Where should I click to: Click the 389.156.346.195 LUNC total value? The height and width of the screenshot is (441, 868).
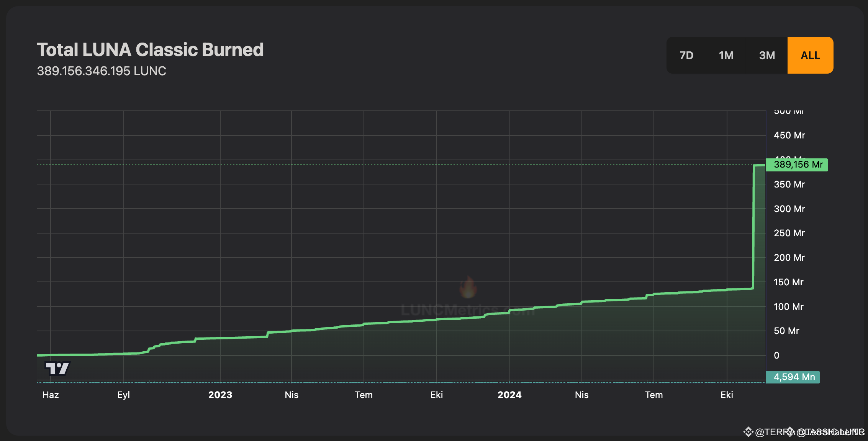pos(102,71)
